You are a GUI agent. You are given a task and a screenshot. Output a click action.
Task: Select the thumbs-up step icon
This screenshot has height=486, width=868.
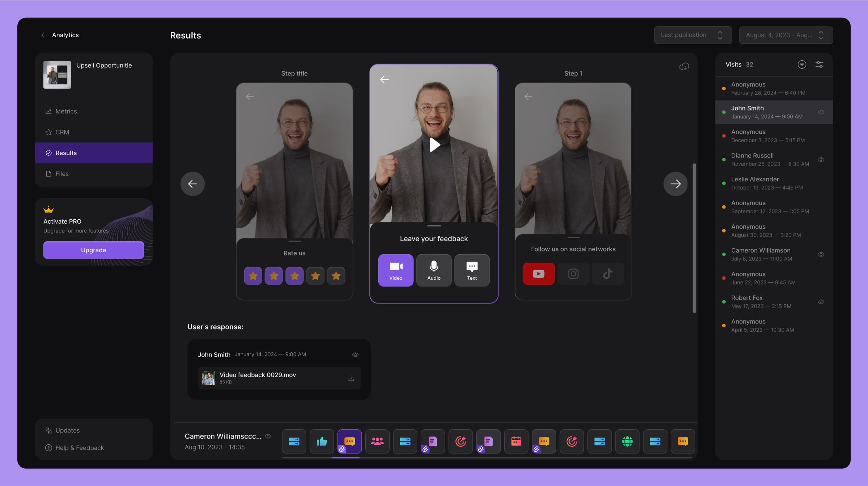tap(322, 441)
